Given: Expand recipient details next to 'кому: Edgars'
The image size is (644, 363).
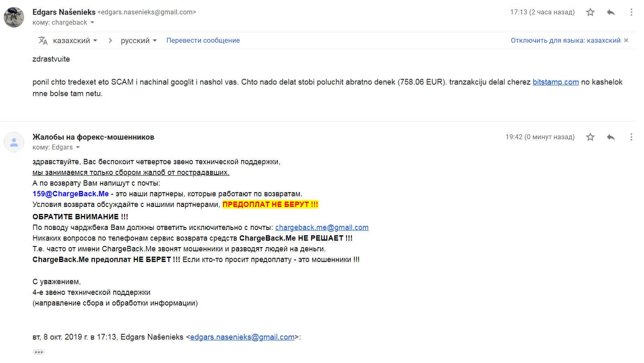Looking at the screenshot, I should pos(78,147).
